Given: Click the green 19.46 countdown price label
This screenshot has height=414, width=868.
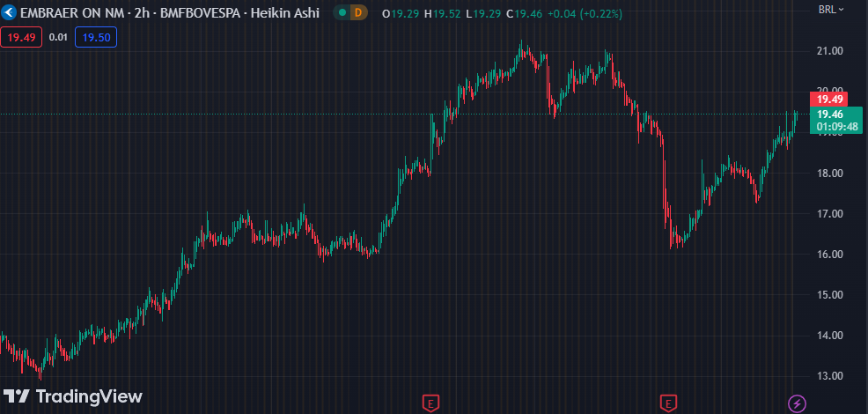Looking at the screenshot, I should click(x=836, y=121).
